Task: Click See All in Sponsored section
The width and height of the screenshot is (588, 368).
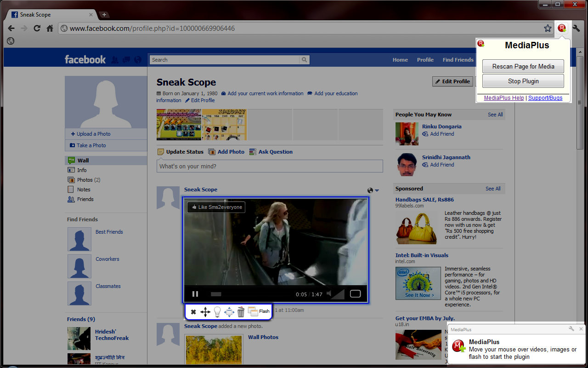Action: [x=493, y=189]
